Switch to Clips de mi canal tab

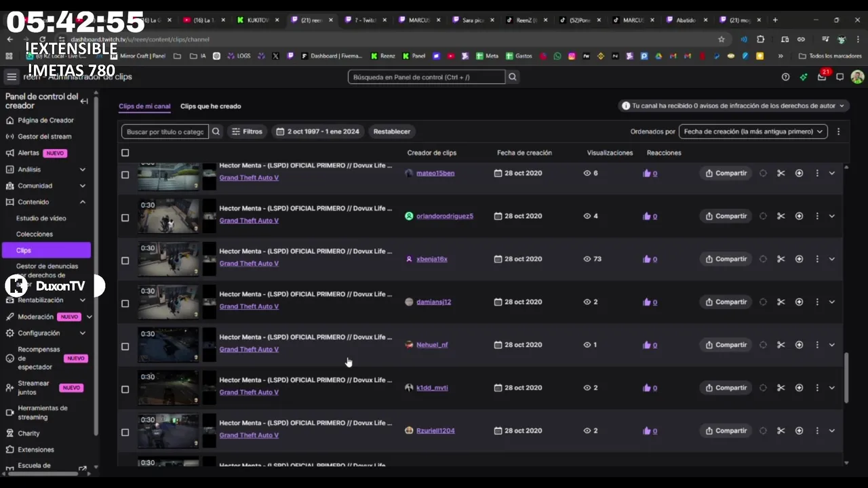click(144, 106)
